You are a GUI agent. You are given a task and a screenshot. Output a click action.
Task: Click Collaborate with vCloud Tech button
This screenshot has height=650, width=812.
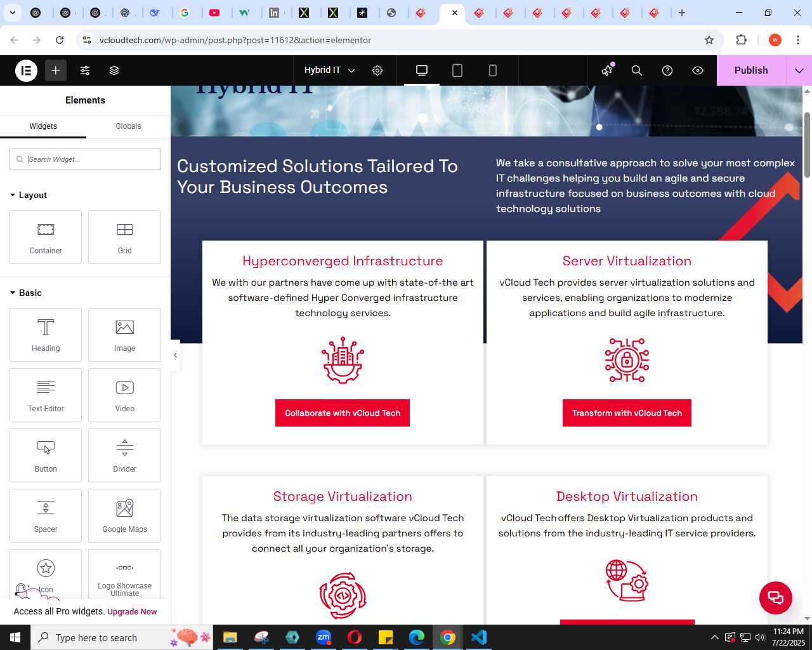(343, 413)
